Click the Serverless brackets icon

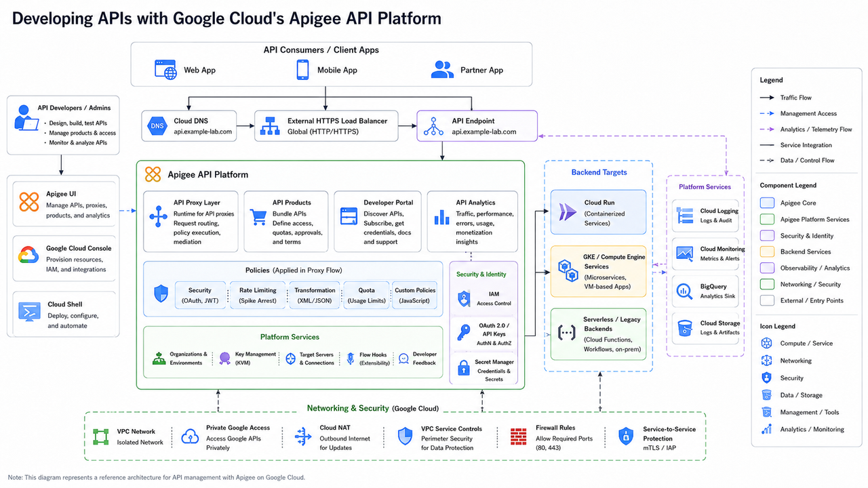pos(567,332)
